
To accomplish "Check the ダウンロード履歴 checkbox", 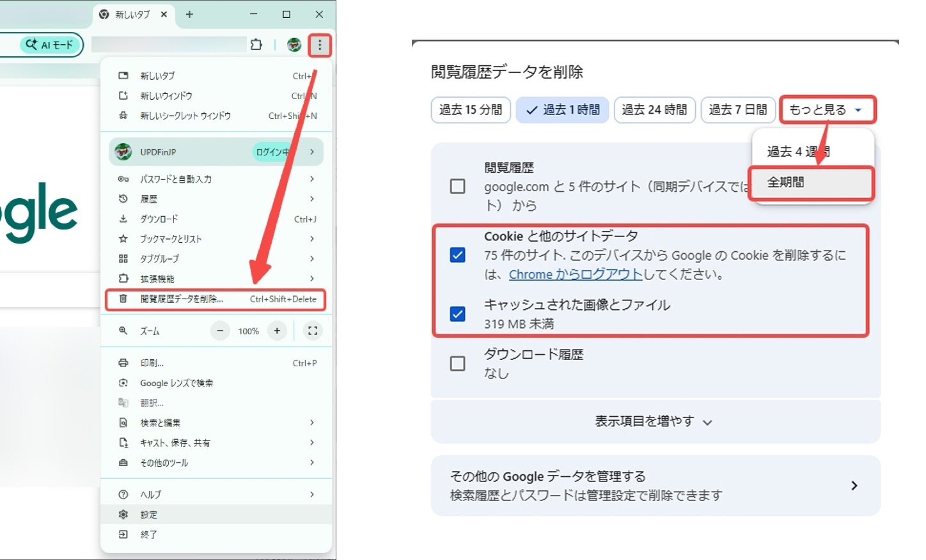I will coord(458,364).
